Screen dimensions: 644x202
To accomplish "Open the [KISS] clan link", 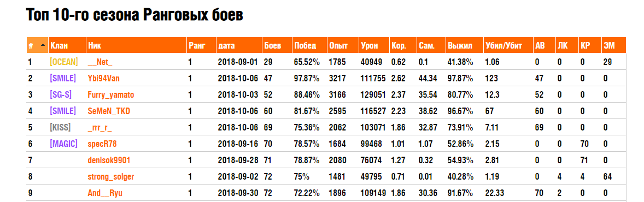I will coord(60,127).
